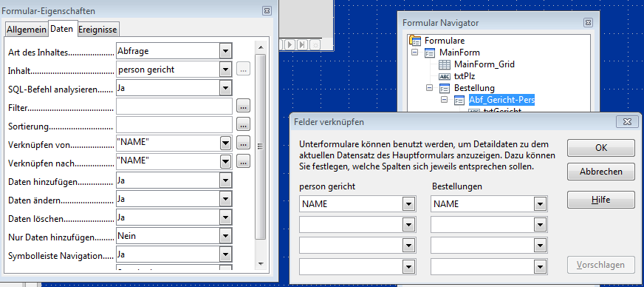Select the txtPlz text field item
This screenshot has height=287, width=644.
(457, 76)
